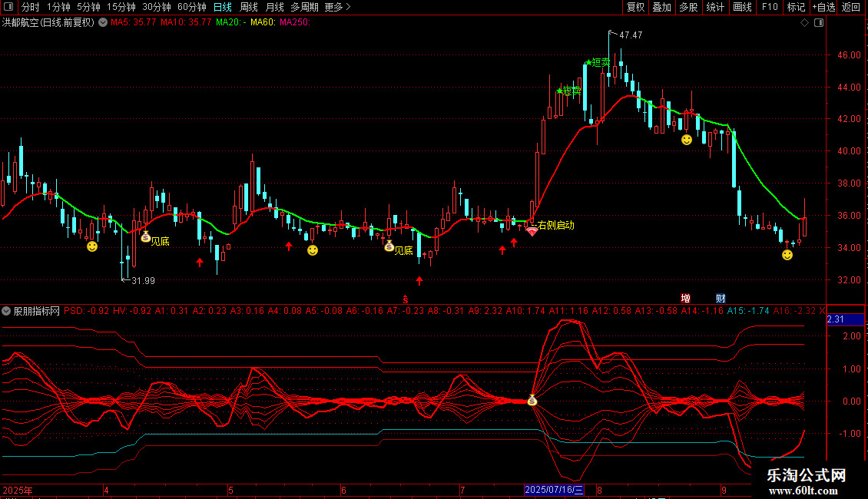Click the green MA20 readout
The width and height of the screenshot is (868, 499).
coord(231,23)
